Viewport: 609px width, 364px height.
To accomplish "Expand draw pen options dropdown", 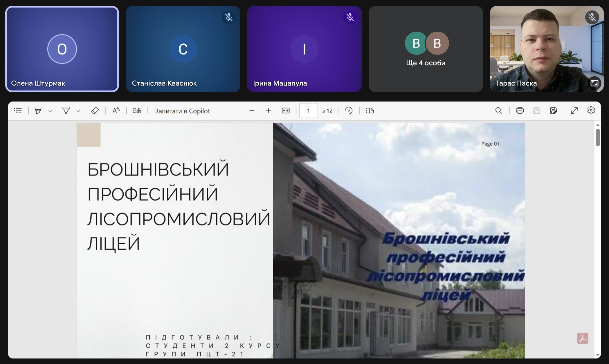I will 78,111.
